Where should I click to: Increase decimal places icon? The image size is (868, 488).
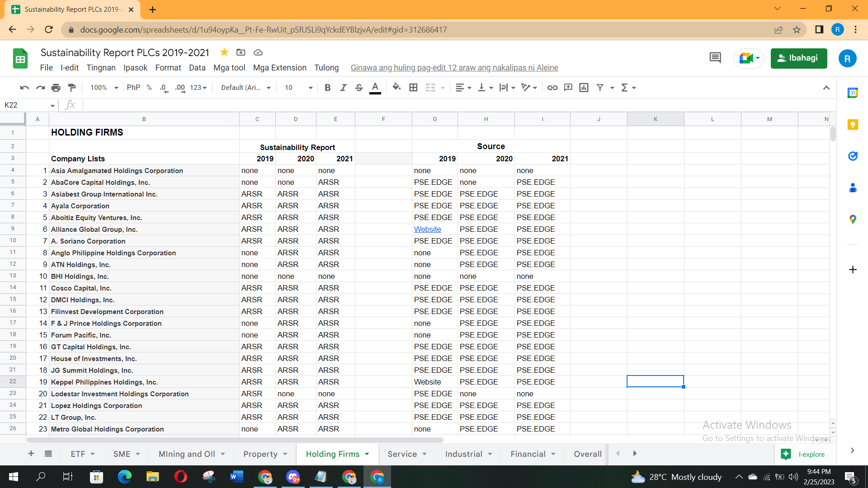180,88
